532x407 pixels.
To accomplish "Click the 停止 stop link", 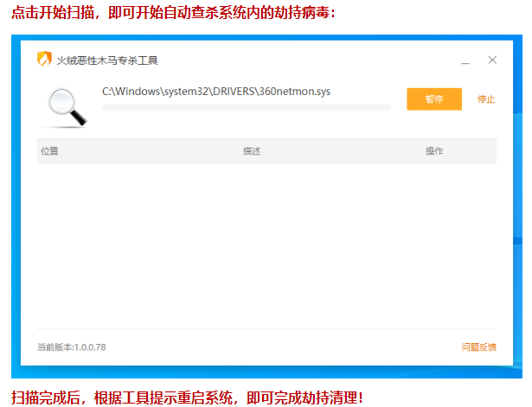I will pos(486,99).
